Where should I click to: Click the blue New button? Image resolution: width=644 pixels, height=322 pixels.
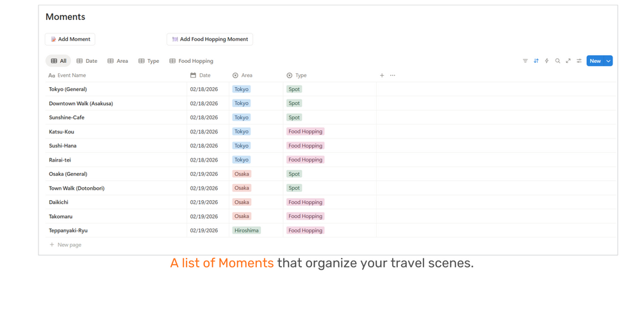[x=595, y=61]
